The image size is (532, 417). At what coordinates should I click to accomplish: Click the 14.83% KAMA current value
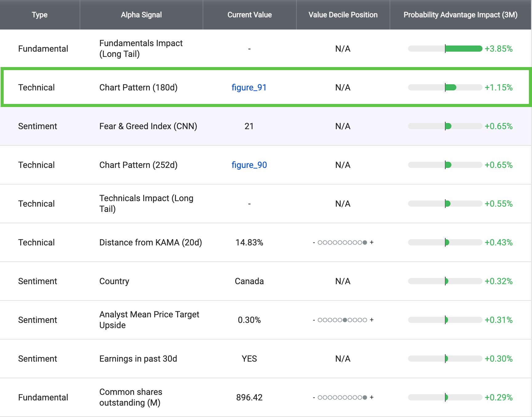click(249, 242)
